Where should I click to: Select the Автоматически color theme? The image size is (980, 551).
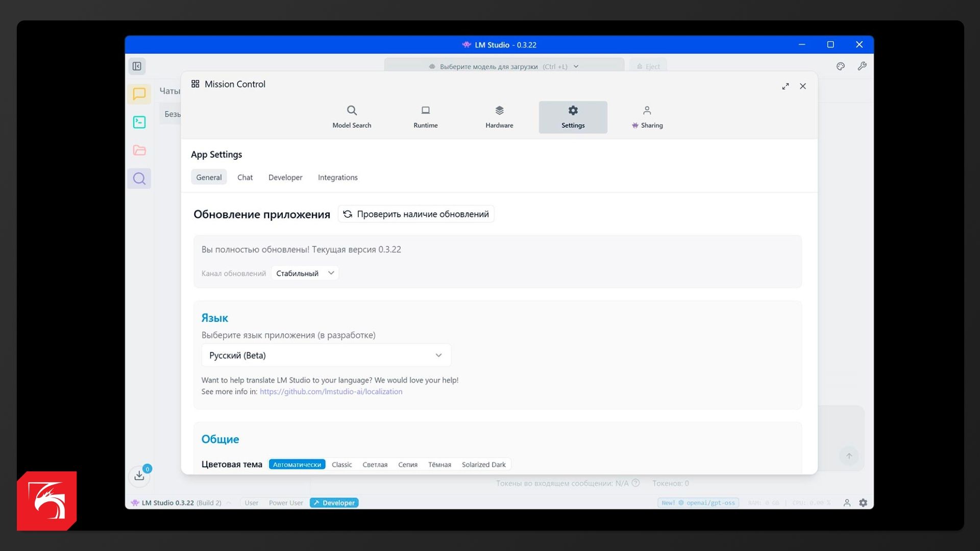297,464
